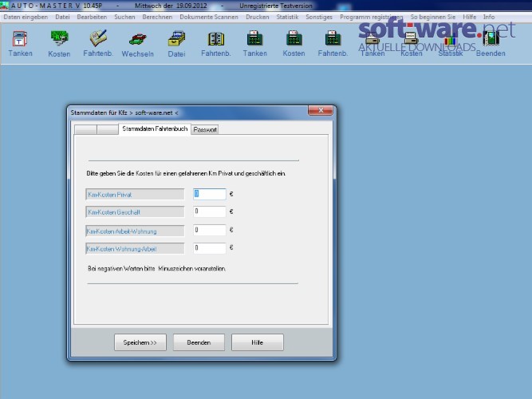The height and width of the screenshot is (399, 532).
Task: Open the Sonstiges menu
Action: coord(319,17)
